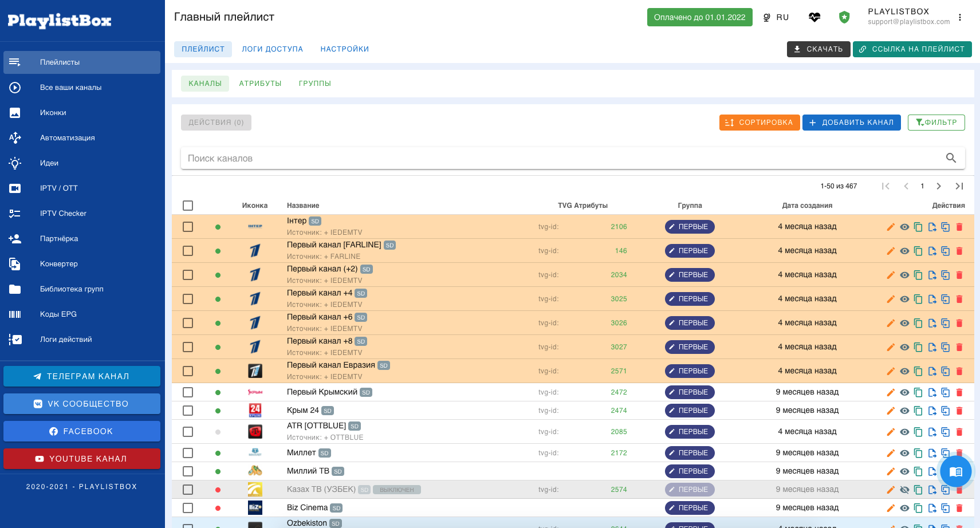Screen dimensions: 980x528
Task: Jump to last page of channels
Action: point(959,186)
